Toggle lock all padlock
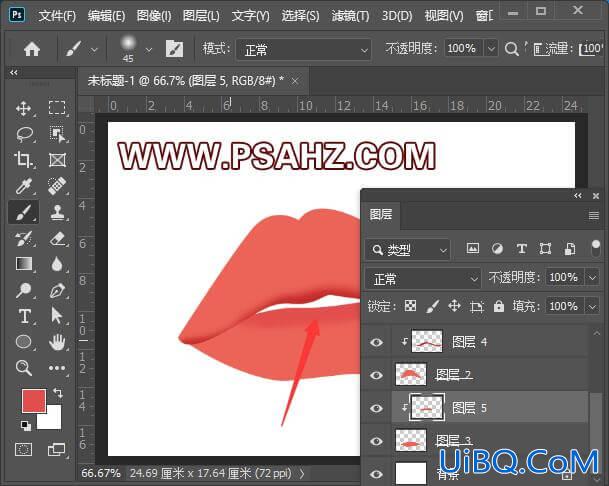The height and width of the screenshot is (486, 609). [x=499, y=306]
